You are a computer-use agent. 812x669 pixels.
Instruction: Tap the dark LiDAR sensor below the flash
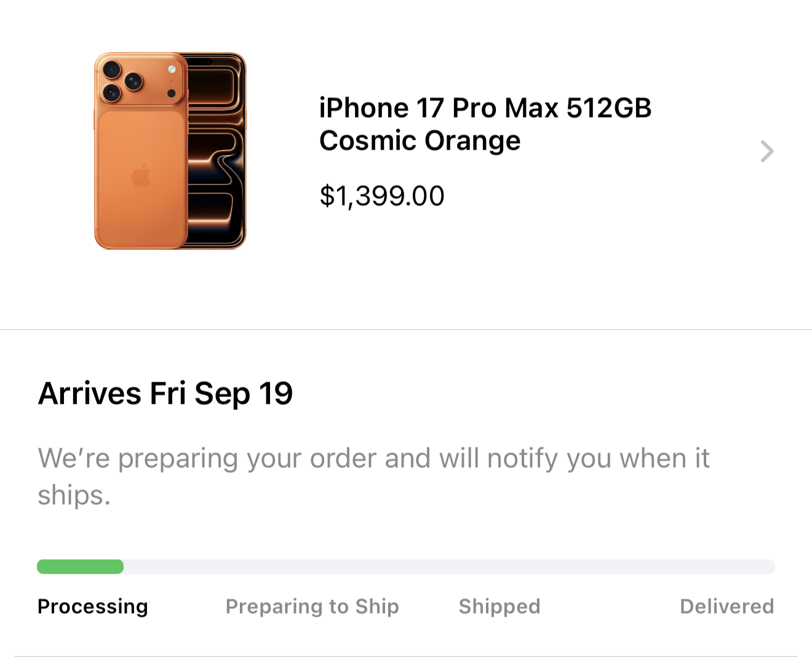point(172,94)
